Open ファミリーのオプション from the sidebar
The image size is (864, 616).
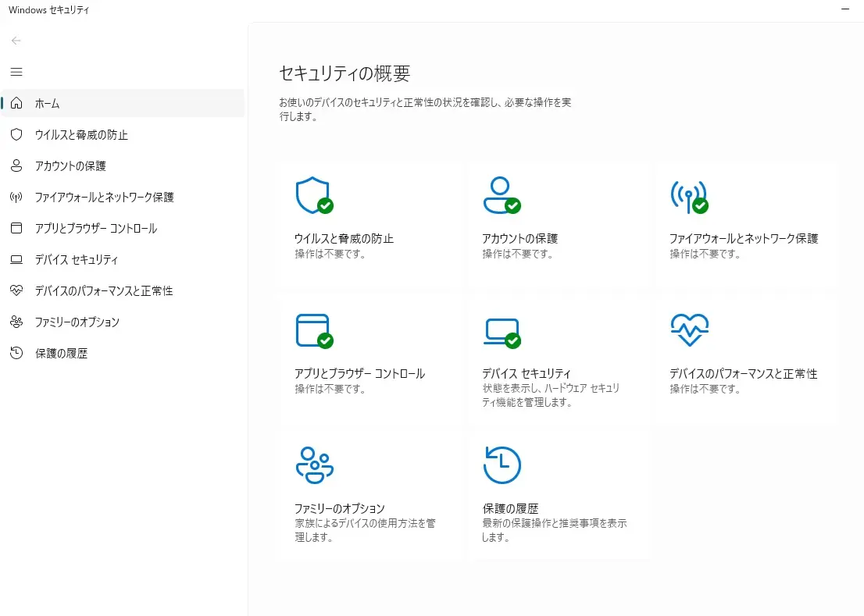[123, 322]
